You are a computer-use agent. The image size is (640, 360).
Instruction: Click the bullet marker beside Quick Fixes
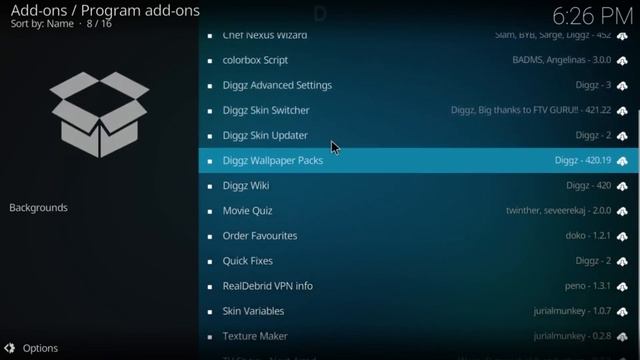coord(210,262)
